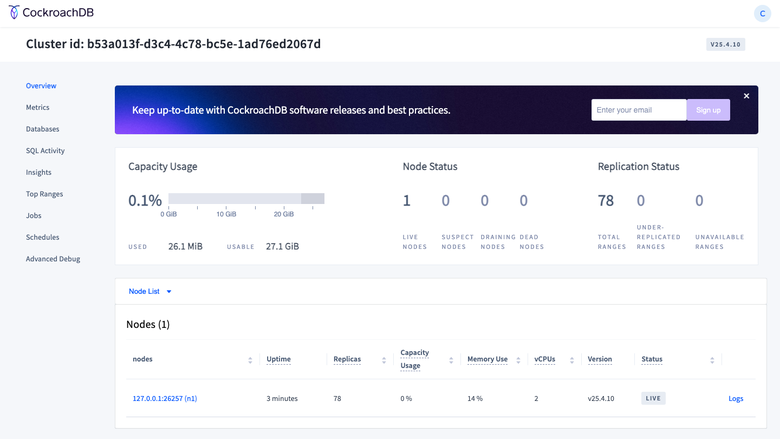Open the Insights page
Screen dimensions: 780x439
tap(38, 173)
